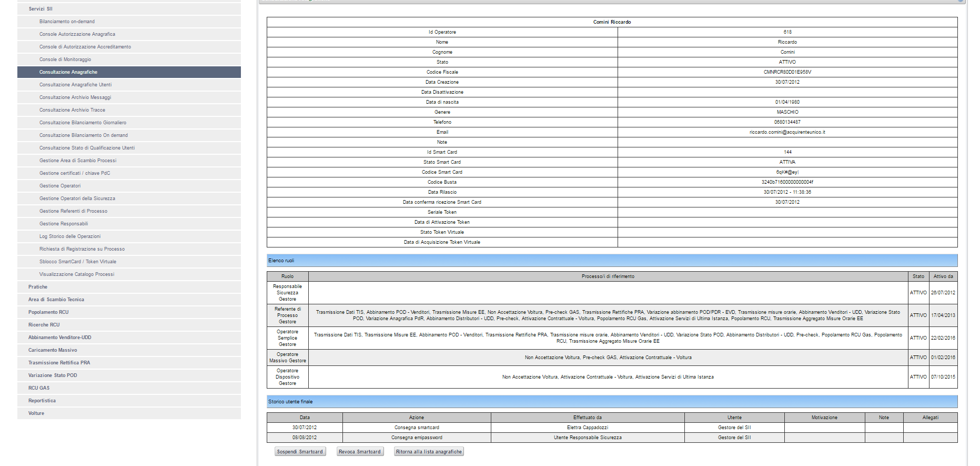Click the Operatore Massivo Gestore role cell
This screenshot has height=466, width=980.
coord(287,358)
